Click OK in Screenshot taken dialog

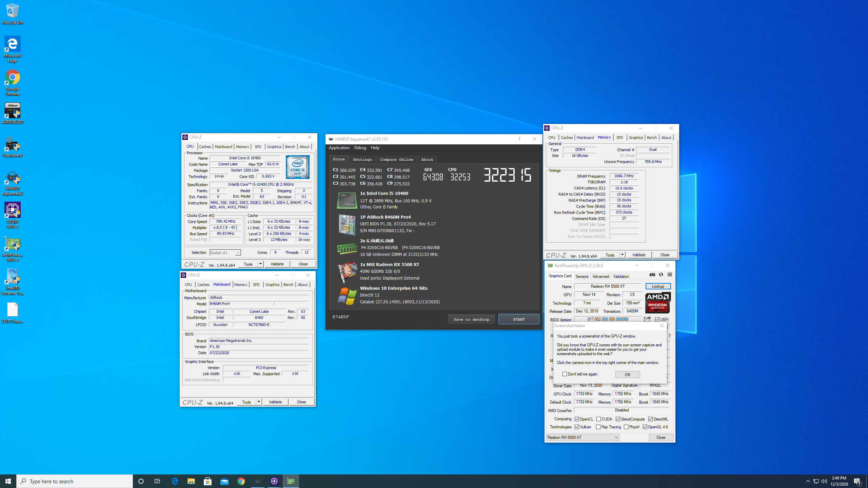tap(628, 374)
